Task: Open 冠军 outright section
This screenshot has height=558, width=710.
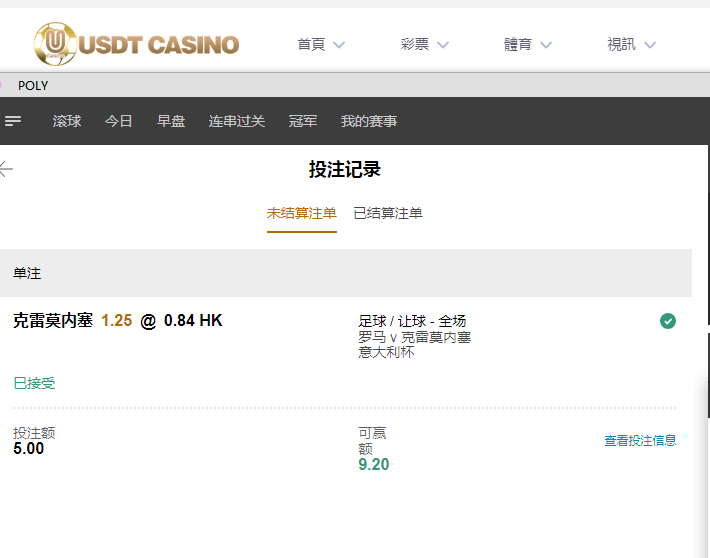Action: tap(303, 121)
